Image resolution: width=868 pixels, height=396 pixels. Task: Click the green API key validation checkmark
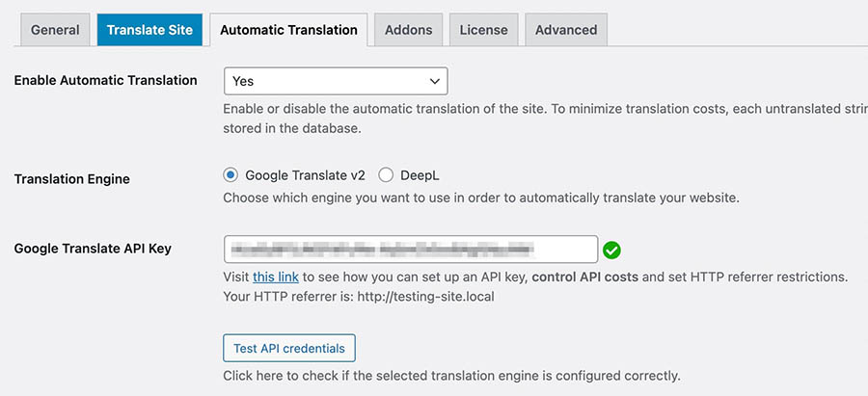611,251
